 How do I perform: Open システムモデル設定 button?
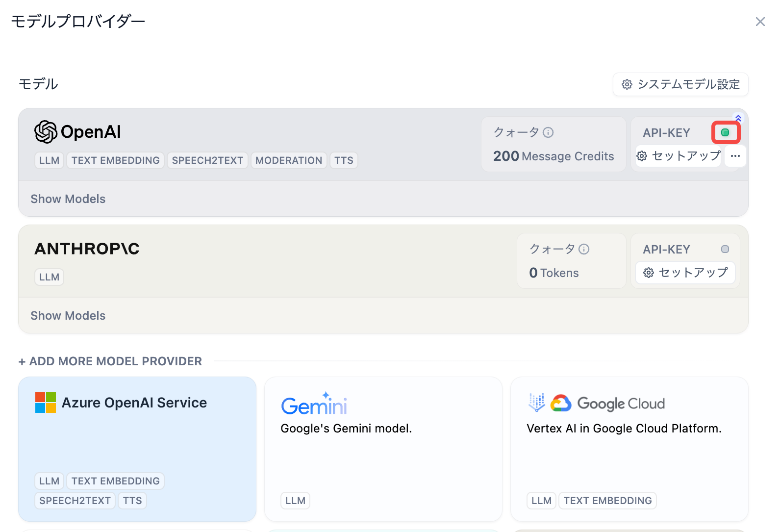pyautogui.click(x=680, y=84)
